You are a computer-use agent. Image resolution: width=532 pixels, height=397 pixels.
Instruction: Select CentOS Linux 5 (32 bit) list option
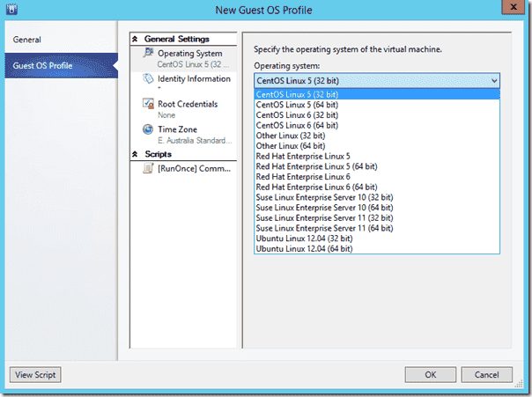[x=377, y=94]
